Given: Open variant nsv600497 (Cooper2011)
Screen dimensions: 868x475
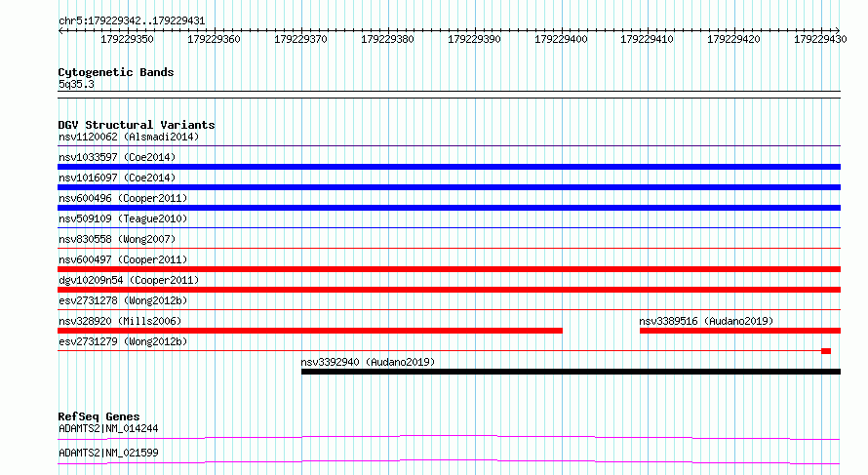Looking at the screenshot, I should pyautogui.click(x=123, y=259).
